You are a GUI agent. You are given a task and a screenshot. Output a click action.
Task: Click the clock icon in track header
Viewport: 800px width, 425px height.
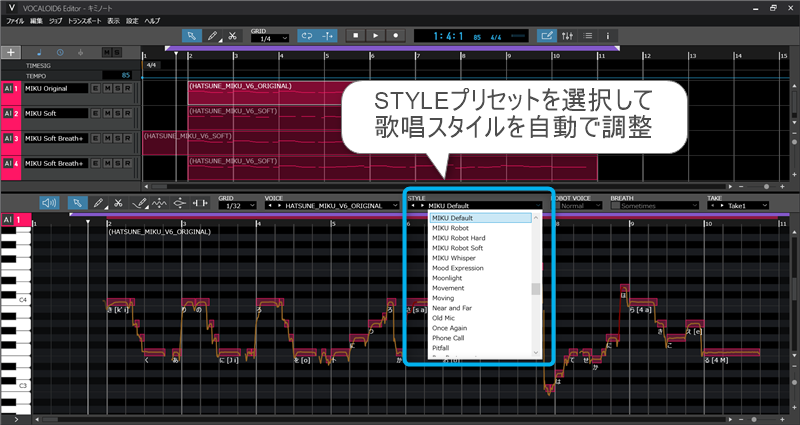[x=60, y=52]
